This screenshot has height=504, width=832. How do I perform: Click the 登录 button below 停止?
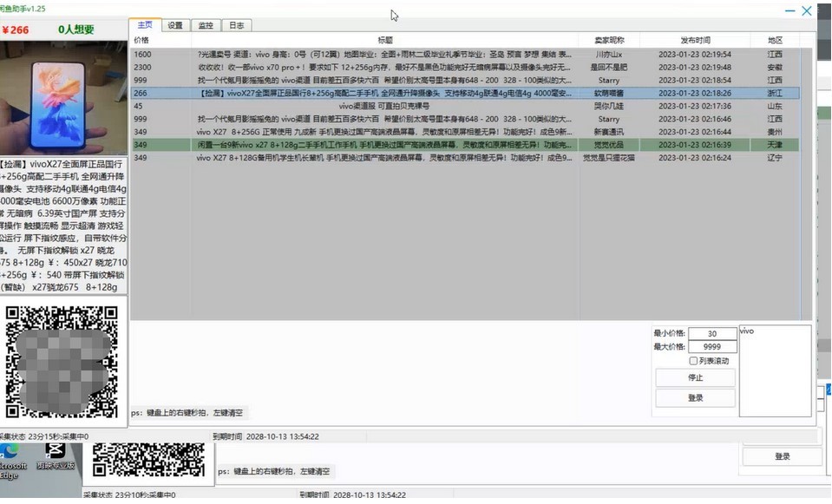[x=695, y=398]
